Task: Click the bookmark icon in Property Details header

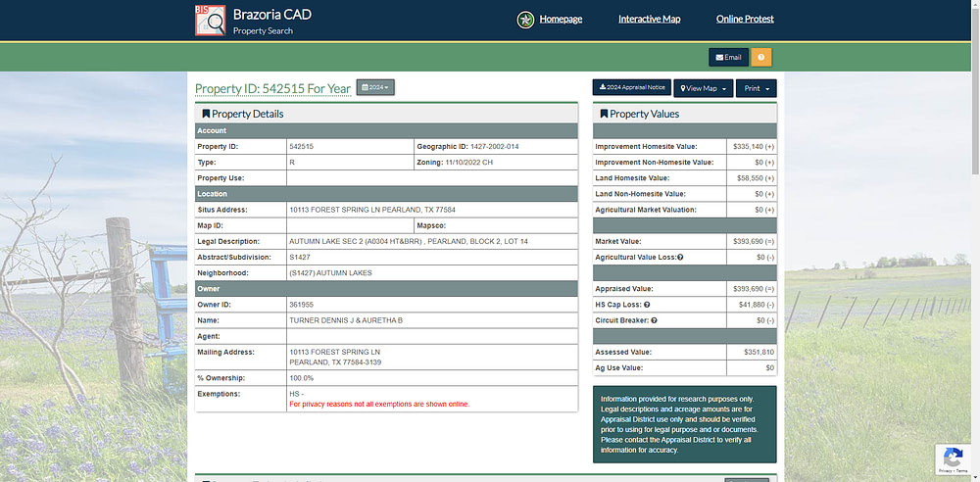Action: tap(206, 114)
